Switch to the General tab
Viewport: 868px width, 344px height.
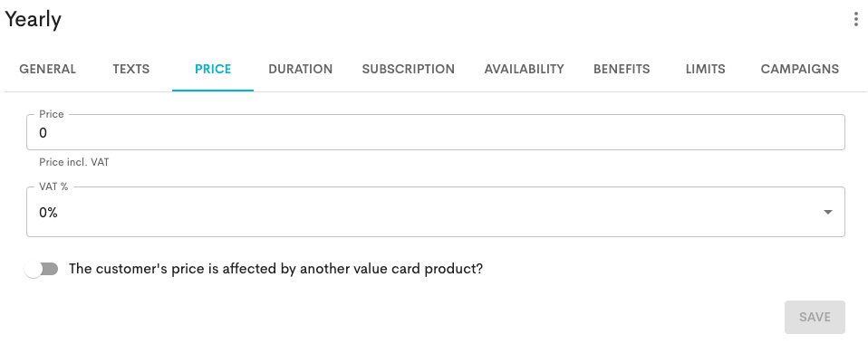pos(48,69)
